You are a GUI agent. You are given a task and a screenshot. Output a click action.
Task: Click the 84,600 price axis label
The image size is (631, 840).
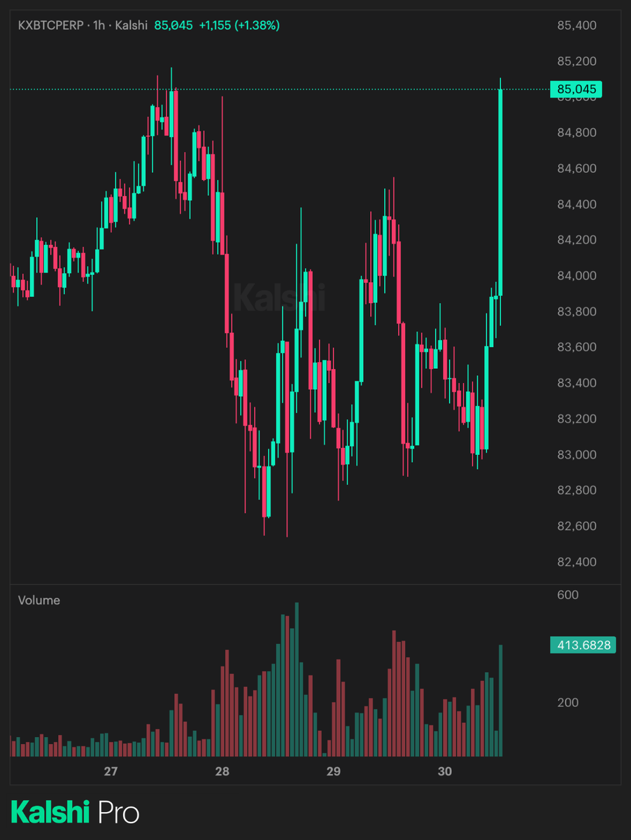[x=577, y=168]
